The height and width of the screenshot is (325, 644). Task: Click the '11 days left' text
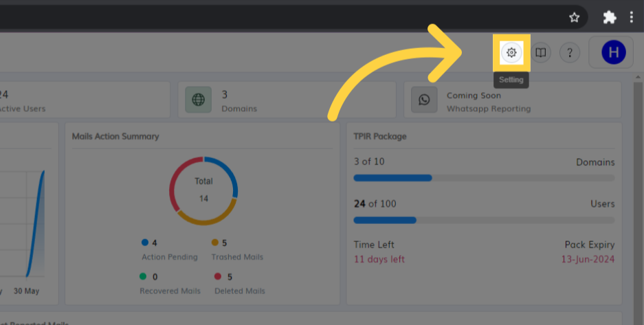[379, 259]
